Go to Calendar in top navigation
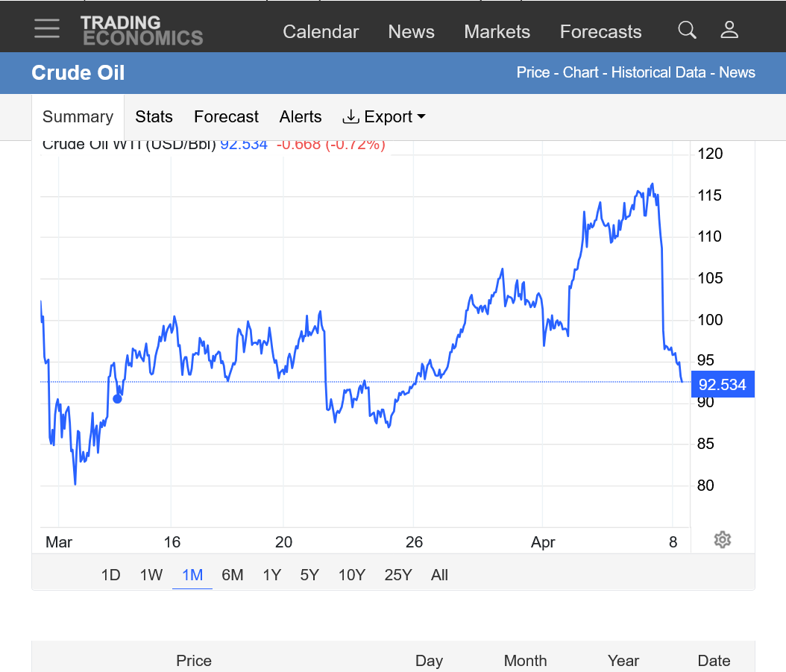The height and width of the screenshot is (672, 786). (x=321, y=32)
